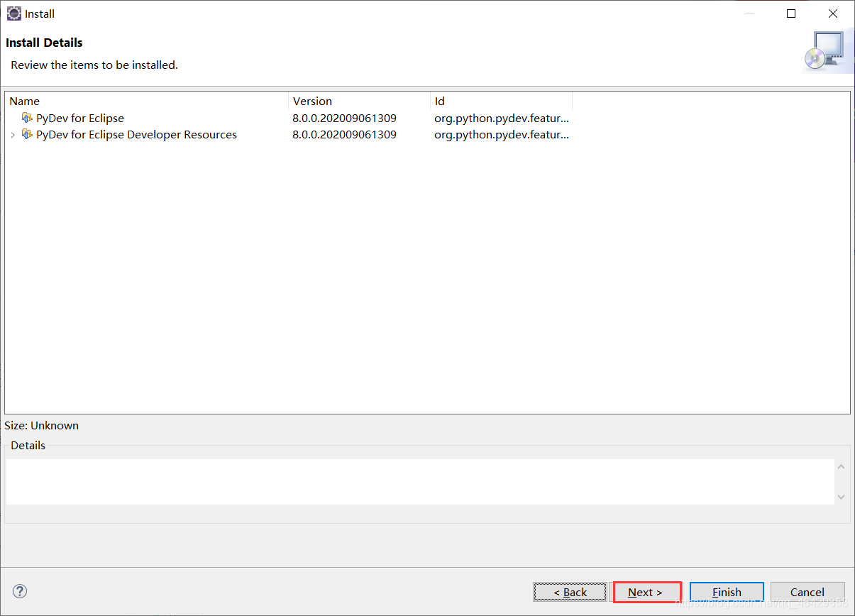855x616 pixels.
Task: Click Details scrollbar up arrow
Action: coord(842,467)
